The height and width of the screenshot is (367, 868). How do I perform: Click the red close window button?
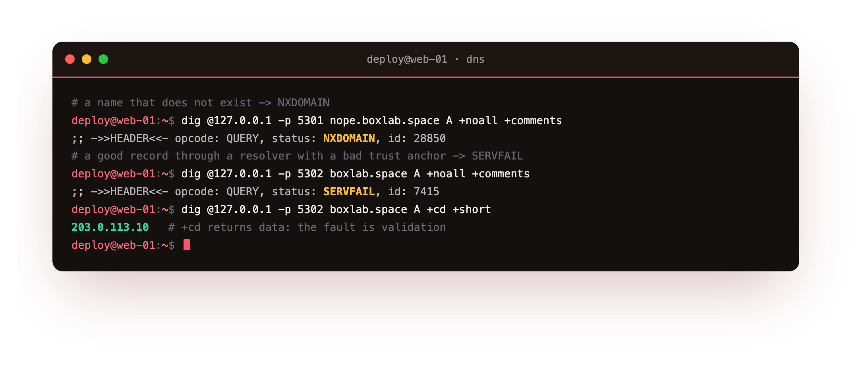tap(70, 59)
